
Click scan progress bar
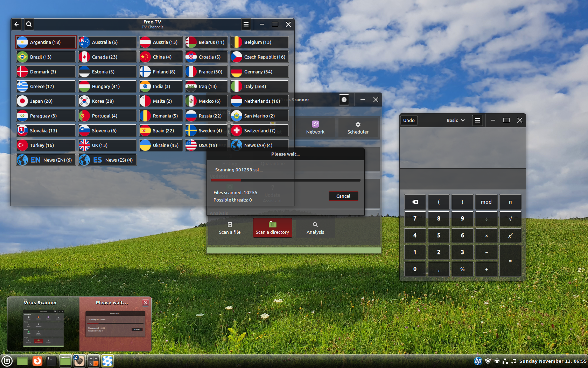(x=286, y=180)
